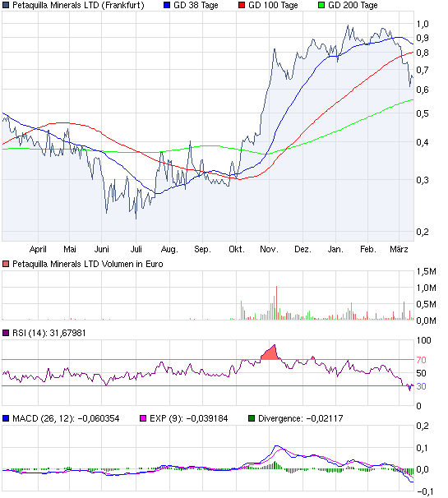This screenshot has height=498, width=448.
Task: Click the '0,6' price axis value
Action: [423, 90]
